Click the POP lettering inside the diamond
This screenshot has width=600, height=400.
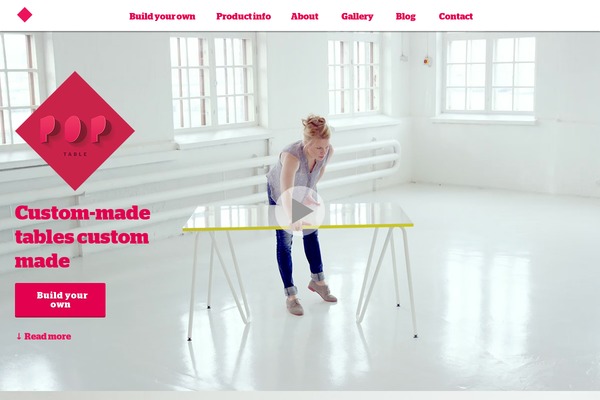click(x=75, y=130)
